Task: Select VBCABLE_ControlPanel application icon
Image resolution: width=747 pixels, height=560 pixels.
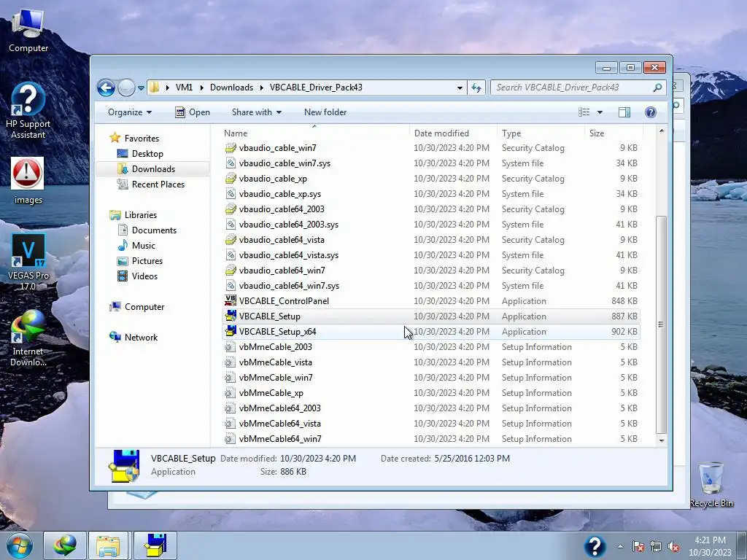Action: (231, 301)
